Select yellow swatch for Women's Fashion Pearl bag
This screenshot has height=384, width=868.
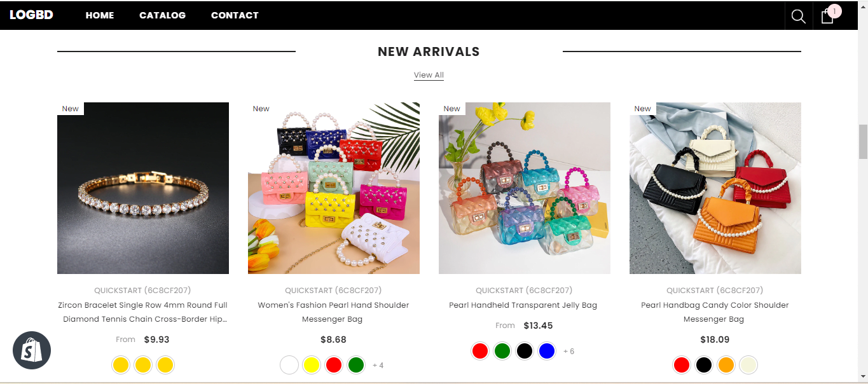pyautogui.click(x=312, y=365)
